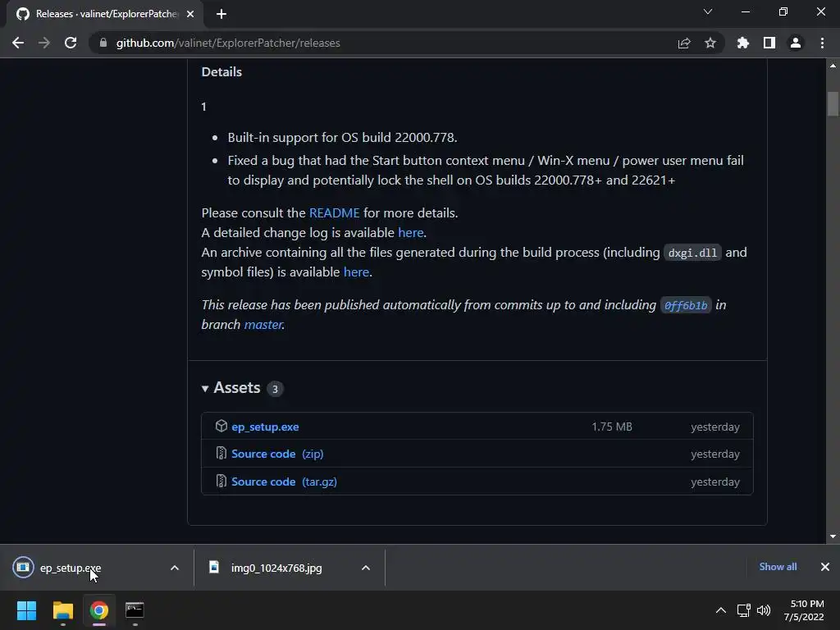This screenshot has width=840, height=630.
Task: Click the Chrome icon in the taskbar
Action: (98, 610)
